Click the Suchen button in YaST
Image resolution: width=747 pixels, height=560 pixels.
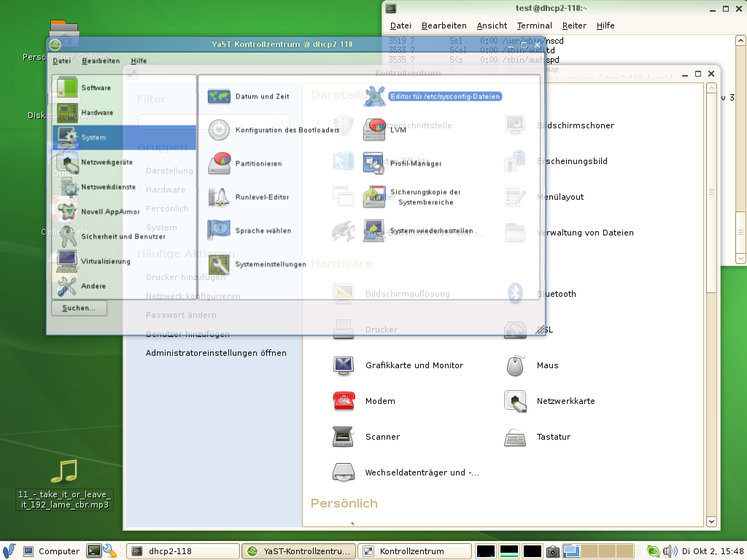point(79,308)
